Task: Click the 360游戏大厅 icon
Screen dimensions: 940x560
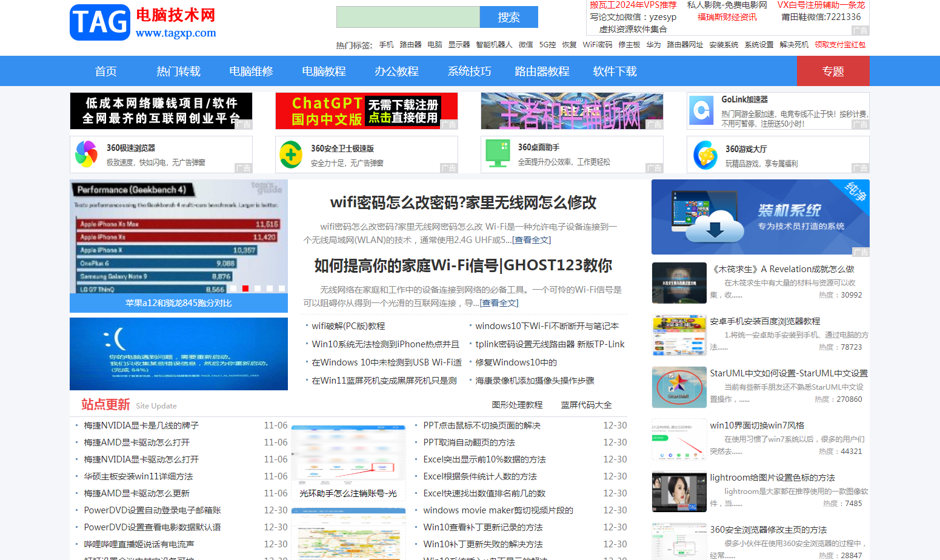Action: coord(705,155)
